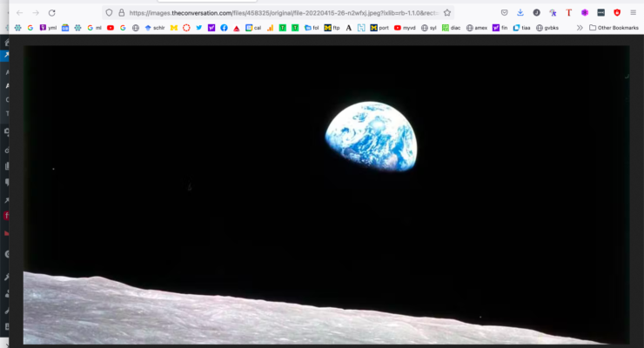The image size is (644, 348).
Task: Open the 'myvd' YouTube bookmark
Action: pos(405,28)
